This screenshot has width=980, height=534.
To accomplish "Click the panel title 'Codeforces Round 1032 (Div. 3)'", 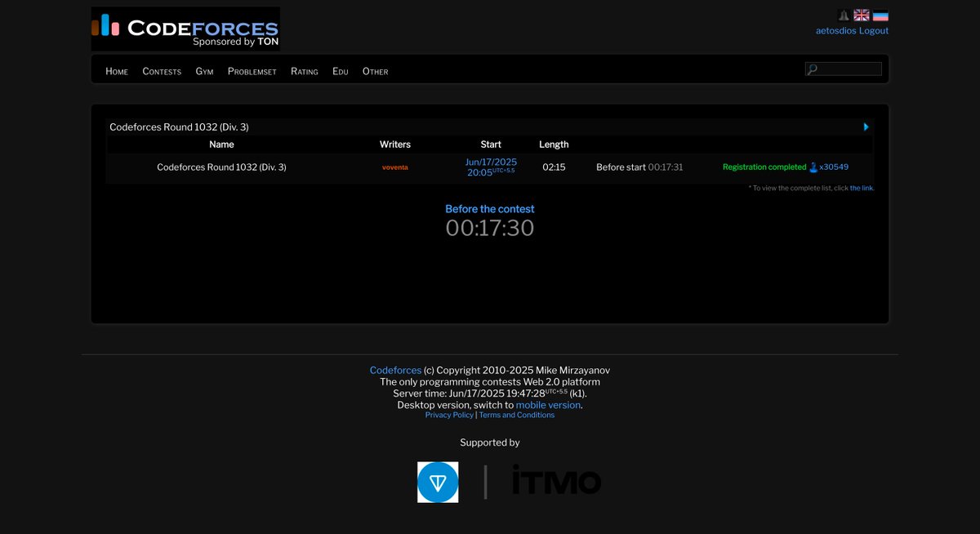I will [x=179, y=127].
